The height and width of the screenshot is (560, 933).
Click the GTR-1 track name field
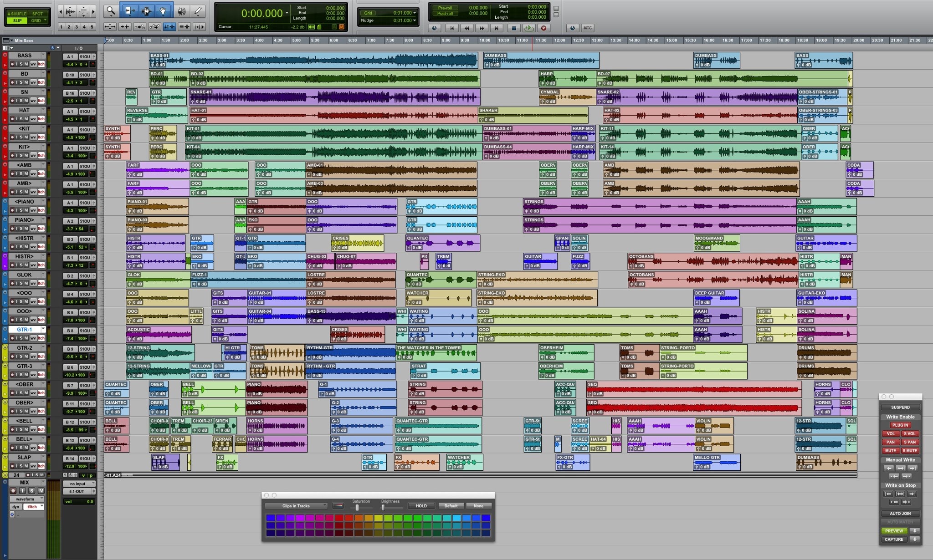click(x=25, y=329)
